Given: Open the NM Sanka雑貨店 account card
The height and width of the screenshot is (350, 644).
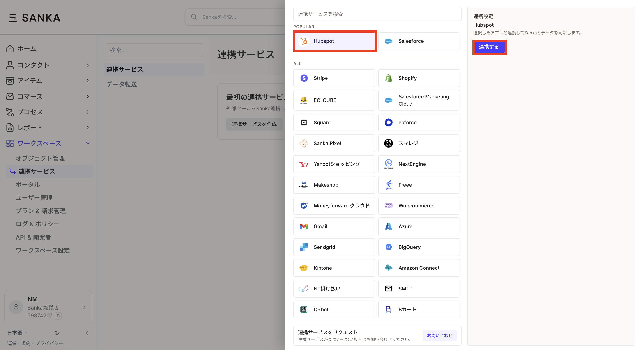Looking at the screenshot, I should click(x=48, y=307).
